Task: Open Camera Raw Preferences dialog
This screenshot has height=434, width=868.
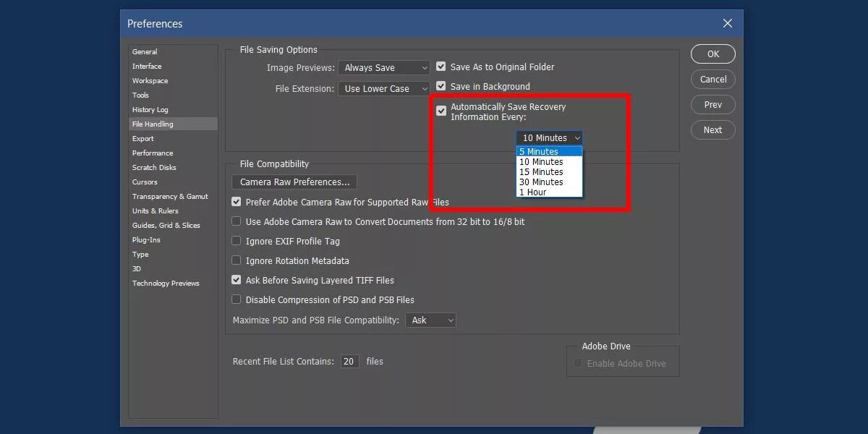Action: tap(294, 182)
